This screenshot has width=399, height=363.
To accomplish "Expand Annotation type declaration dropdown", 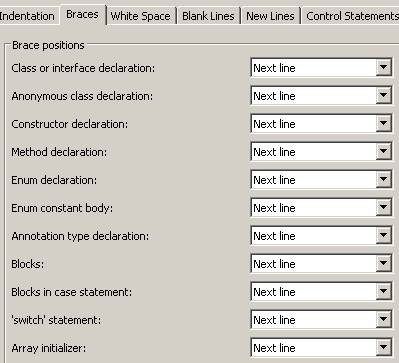I will point(383,236).
